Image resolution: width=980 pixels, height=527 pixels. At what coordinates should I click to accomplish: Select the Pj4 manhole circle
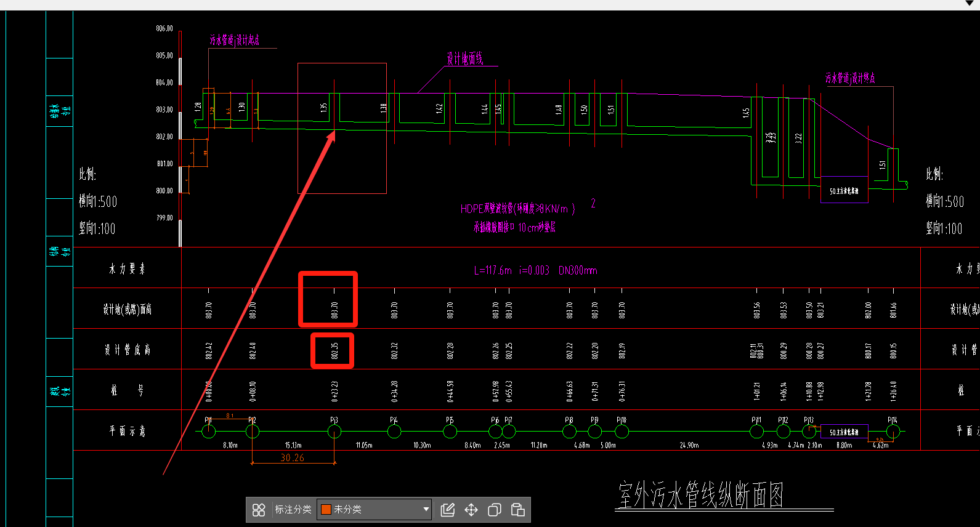394,431
